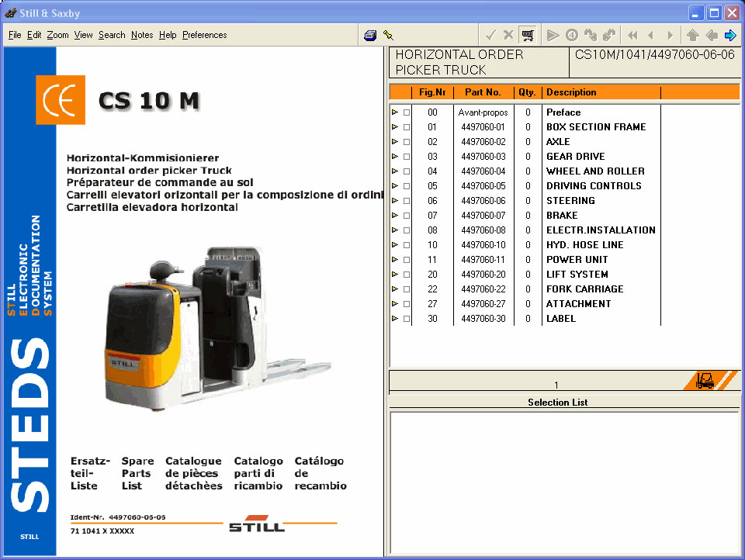
Task: Expand the LABEL row arrow
Action: 395,318
